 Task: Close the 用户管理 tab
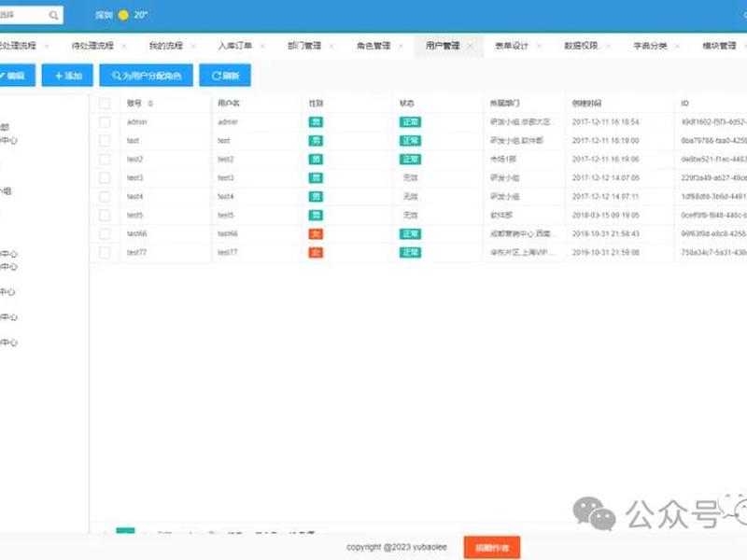[471, 46]
